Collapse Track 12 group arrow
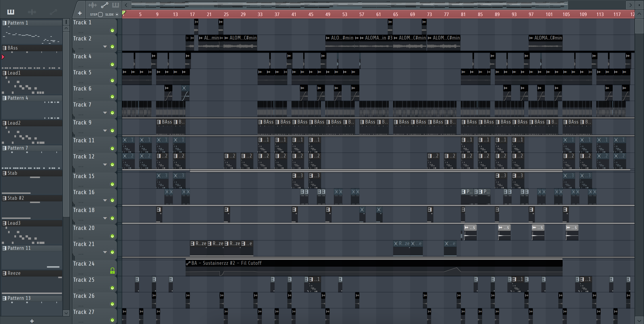This screenshot has width=644, height=324. (x=105, y=165)
